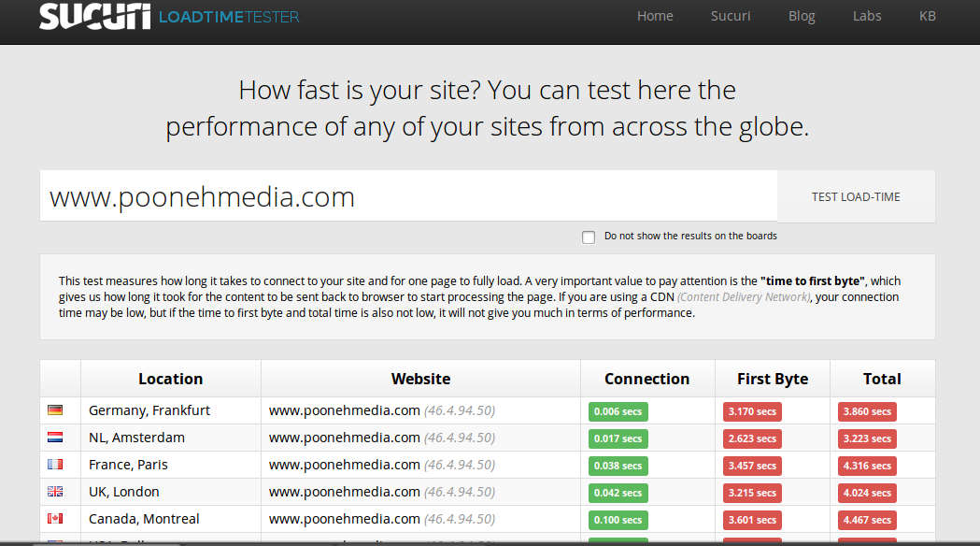Image resolution: width=980 pixels, height=546 pixels.
Task: Click the Sucuri Load Time Tester logo
Action: pos(169,16)
